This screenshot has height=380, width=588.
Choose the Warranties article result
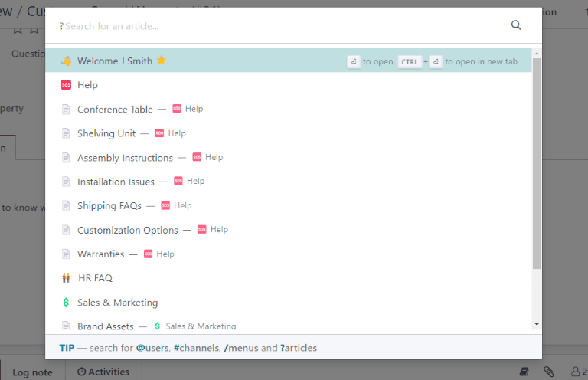point(100,254)
